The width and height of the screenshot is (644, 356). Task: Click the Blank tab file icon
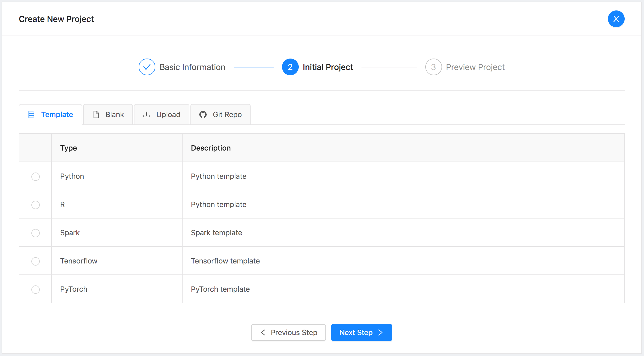coord(96,114)
